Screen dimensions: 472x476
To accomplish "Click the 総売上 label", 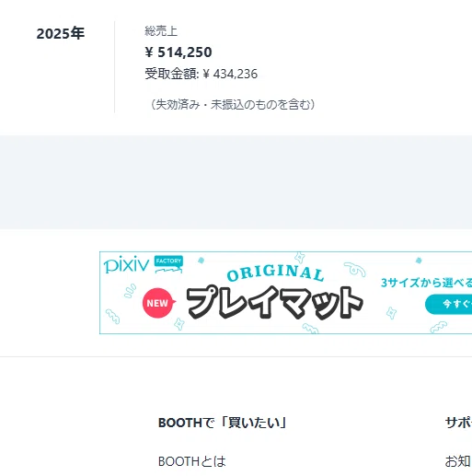I will pos(161,31).
